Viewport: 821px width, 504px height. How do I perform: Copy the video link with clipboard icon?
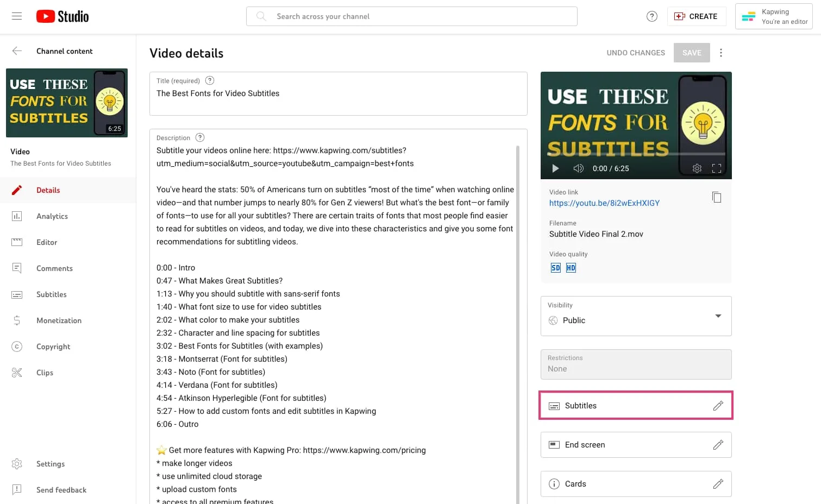[x=717, y=197]
